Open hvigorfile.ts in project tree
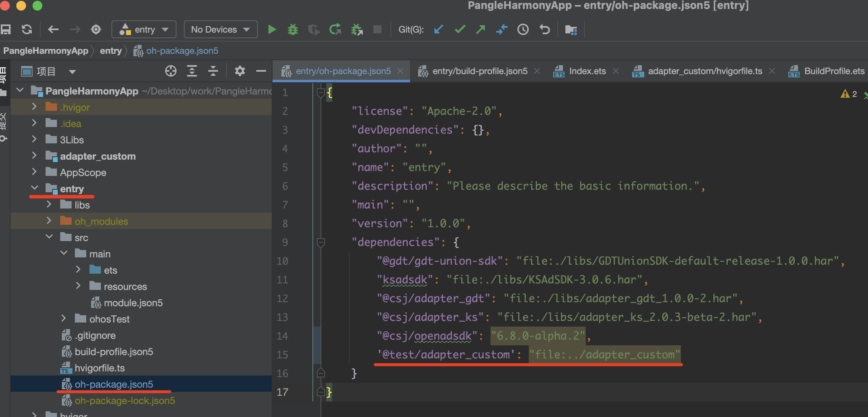 pos(99,368)
